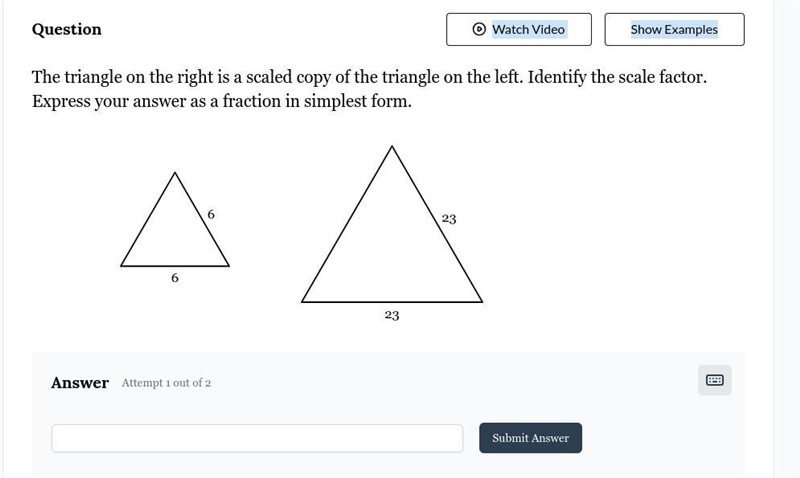Viewport: 800px width, 478px height.
Task: Click the words 'Identify the scale factor'
Action: (617, 77)
